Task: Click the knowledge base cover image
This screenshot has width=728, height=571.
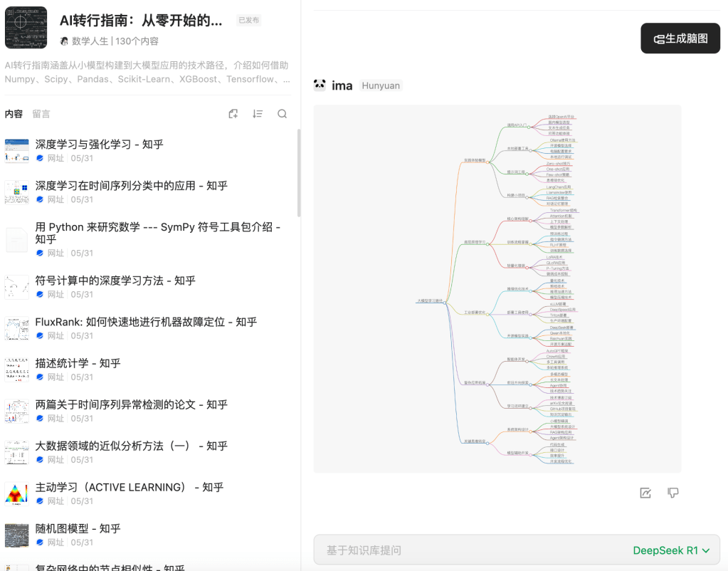Action: (26, 28)
